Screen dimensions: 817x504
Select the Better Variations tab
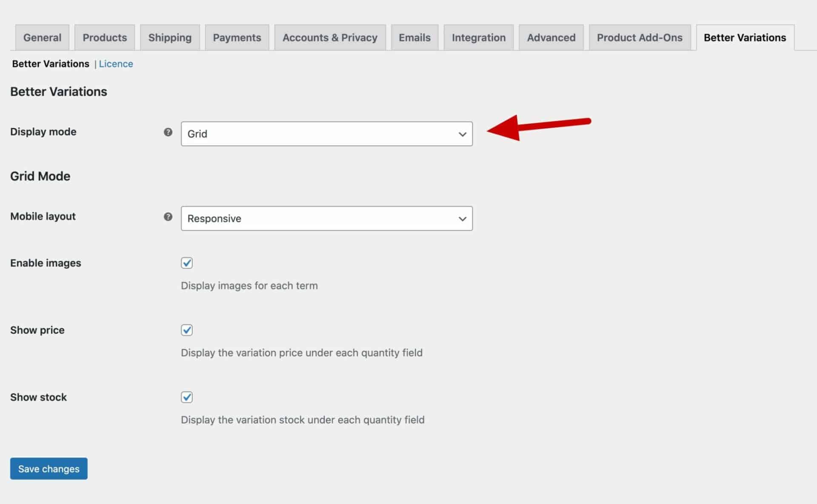click(x=745, y=37)
